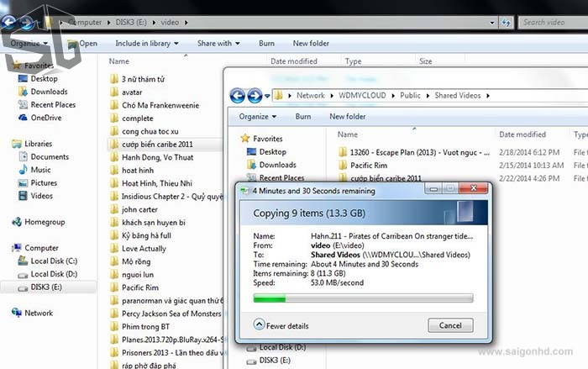Screen dimensions: 588x369
Task: Click Desktop in Shared Videos window Favorites
Action: pos(273,151)
